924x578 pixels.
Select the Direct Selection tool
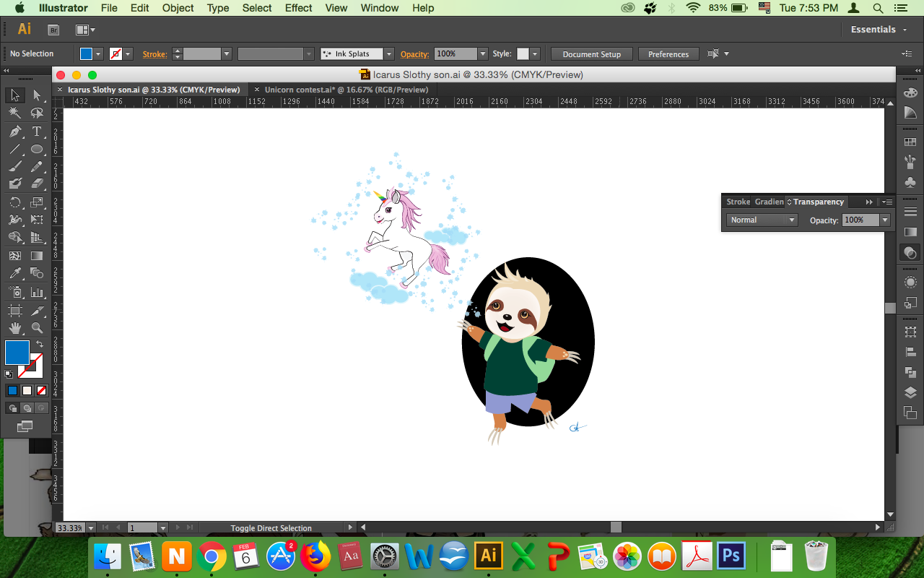pos(37,95)
